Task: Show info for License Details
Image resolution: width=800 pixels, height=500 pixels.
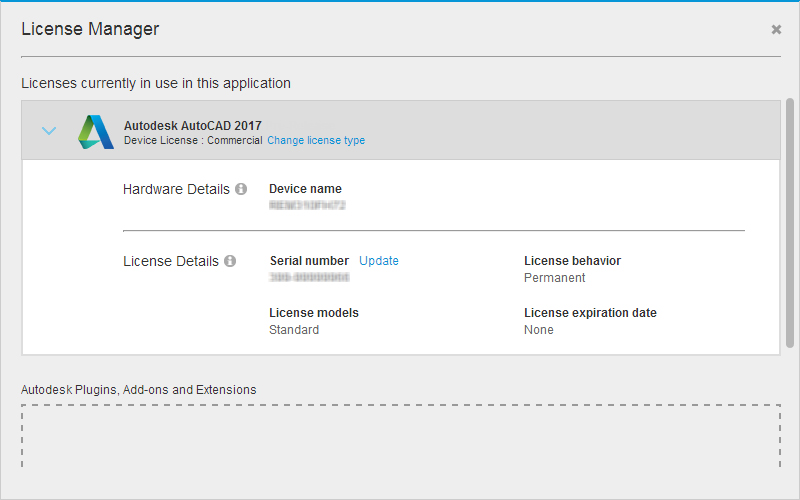Action: click(230, 261)
